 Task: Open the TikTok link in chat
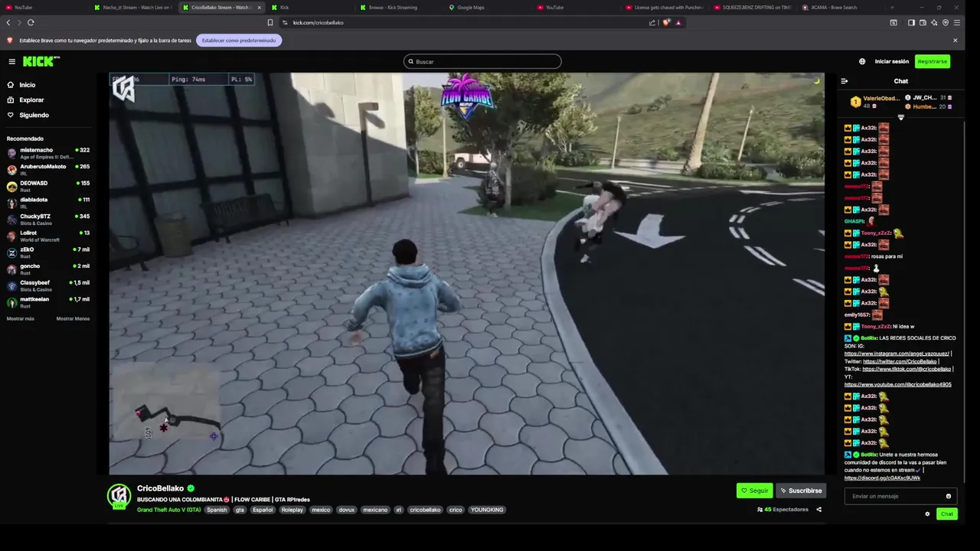pos(906,369)
